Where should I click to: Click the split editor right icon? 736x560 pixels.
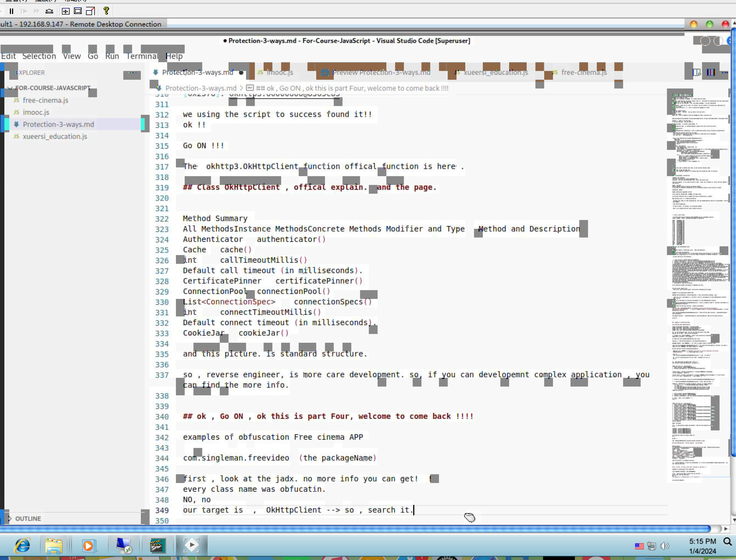[x=711, y=72]
